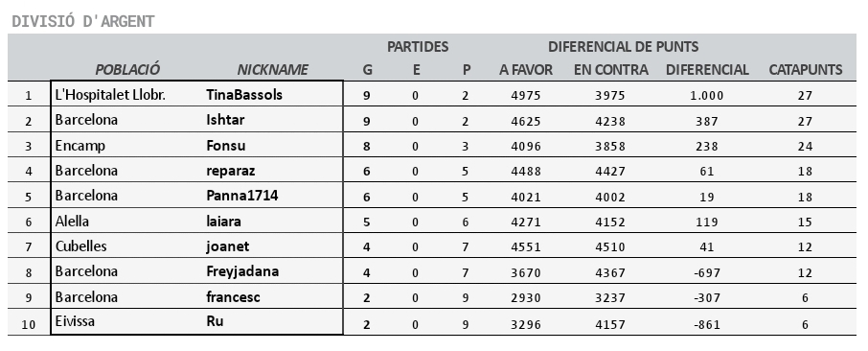Viewport: 868px width, 351px height.
Task: Click the Encamp population cell
Action: tap(80, 146)
